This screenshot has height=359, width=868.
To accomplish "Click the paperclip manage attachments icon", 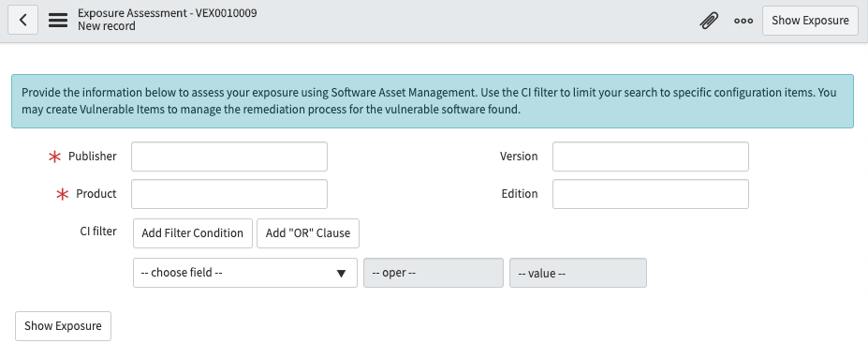I will [x=709, y=21].
